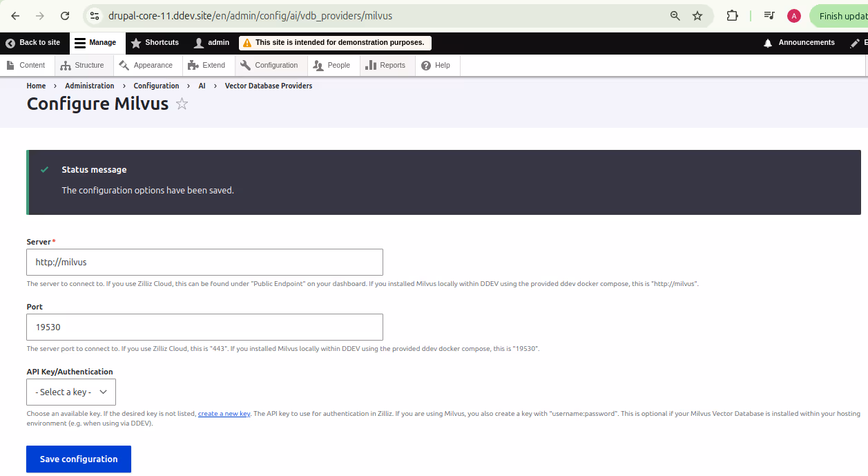Screen dimensions: 868x476
Task: Open the Chrome profile avatar "A"
Action: [x=794, y=16]
